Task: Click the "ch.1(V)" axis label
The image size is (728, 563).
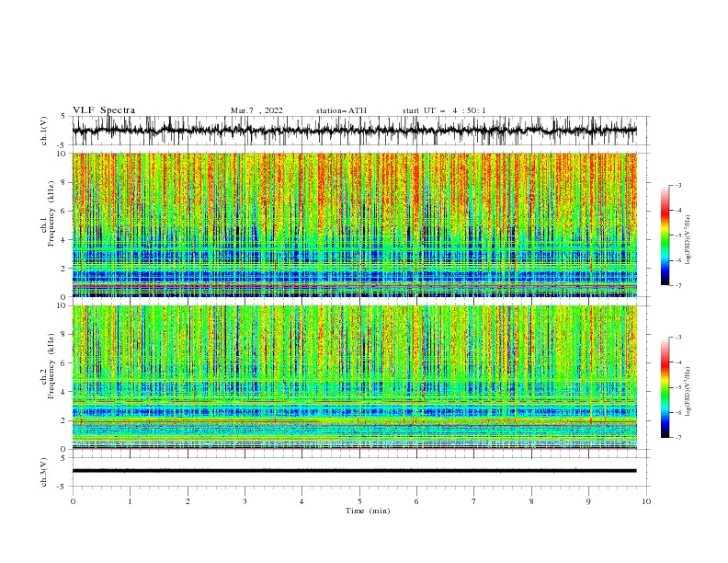Action: click(44, 131)
